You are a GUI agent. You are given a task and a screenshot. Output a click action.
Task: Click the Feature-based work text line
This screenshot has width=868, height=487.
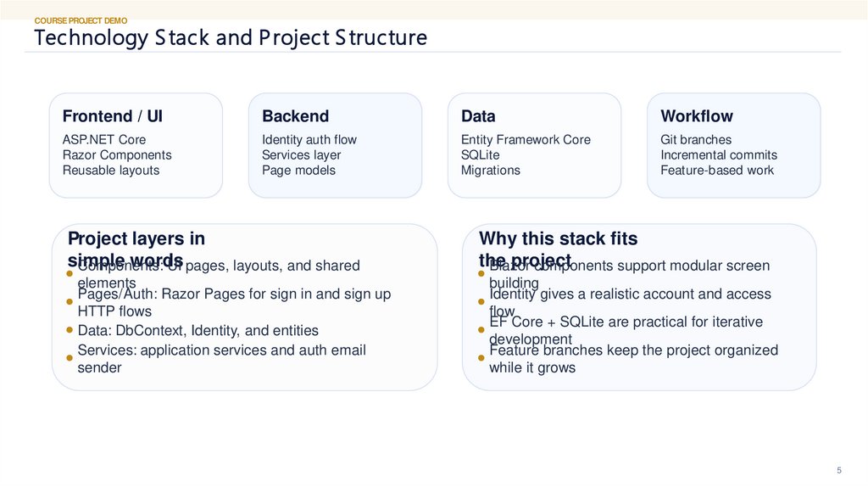(x=717, y=170)
